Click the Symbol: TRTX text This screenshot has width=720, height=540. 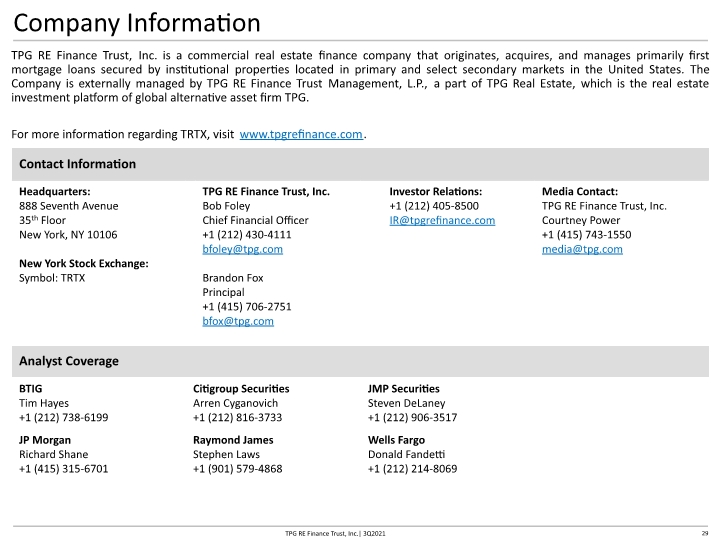tap(52, 278)
